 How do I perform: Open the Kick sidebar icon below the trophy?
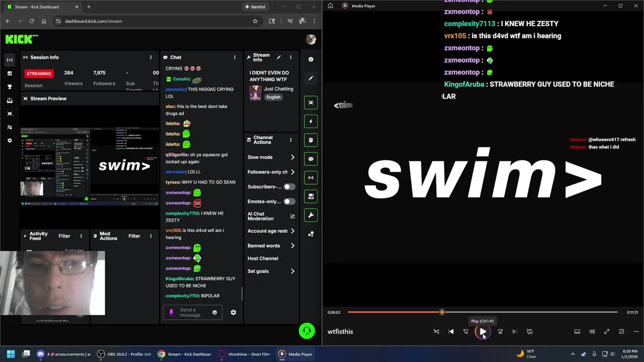pos(10,101)
